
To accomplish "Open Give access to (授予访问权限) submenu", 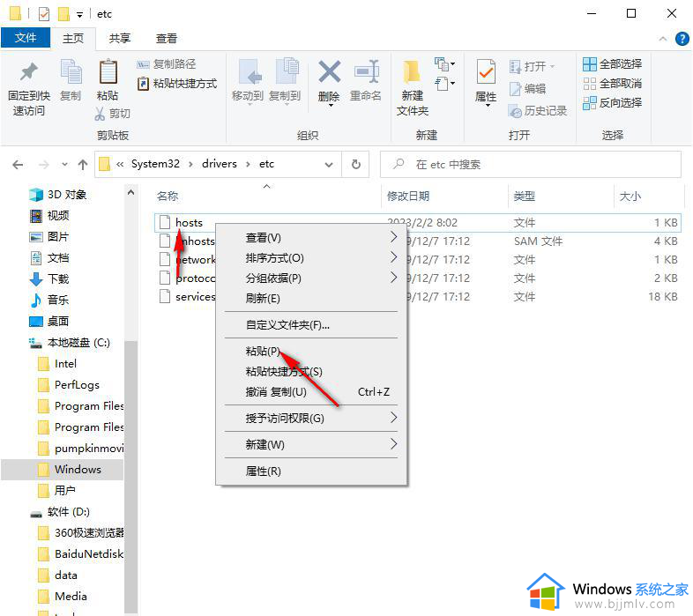I will pos(311,419).
